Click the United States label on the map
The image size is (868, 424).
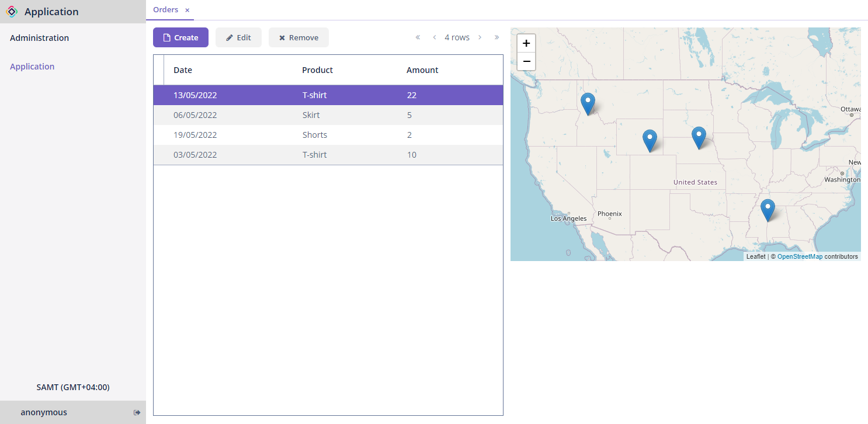(x=695, y=182)
